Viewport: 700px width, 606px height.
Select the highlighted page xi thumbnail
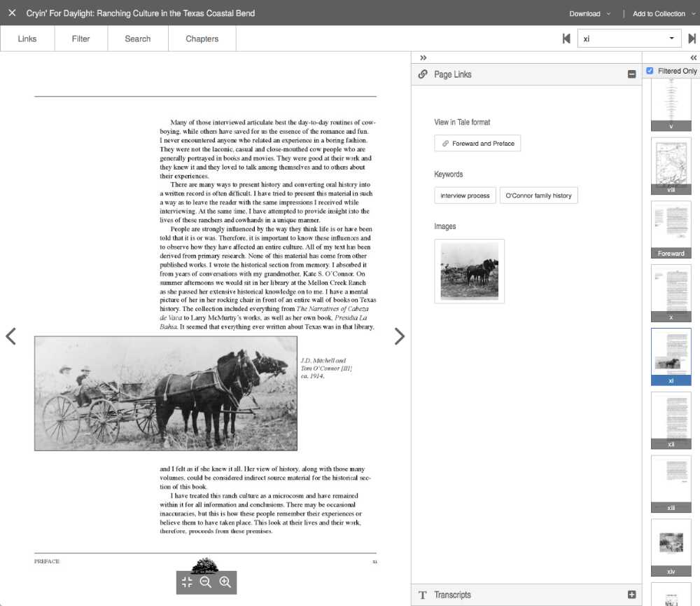671,357
